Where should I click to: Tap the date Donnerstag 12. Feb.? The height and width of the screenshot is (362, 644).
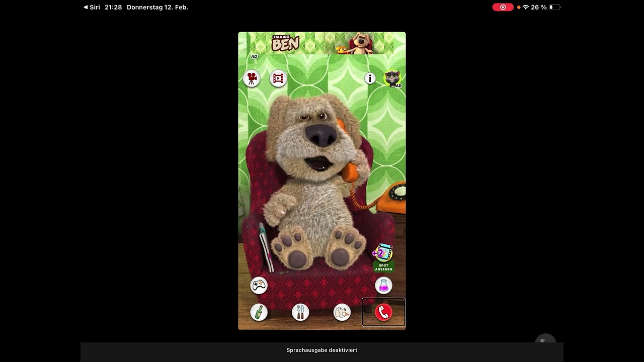(157, 7)
